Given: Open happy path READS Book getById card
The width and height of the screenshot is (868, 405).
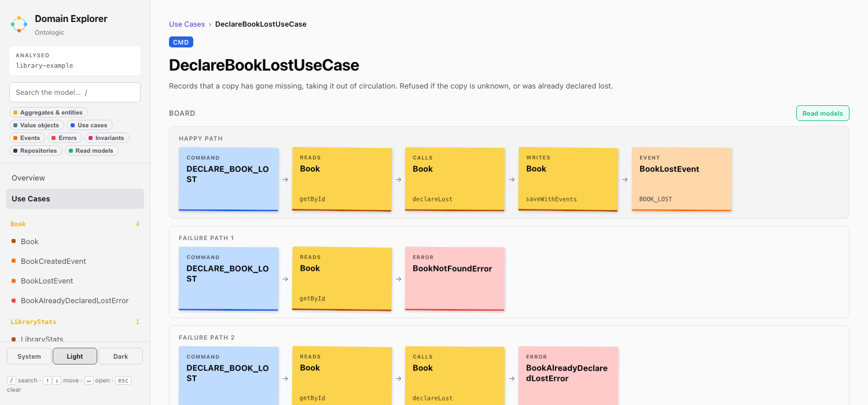Looking at the screenshot, I should click(342, 179).
